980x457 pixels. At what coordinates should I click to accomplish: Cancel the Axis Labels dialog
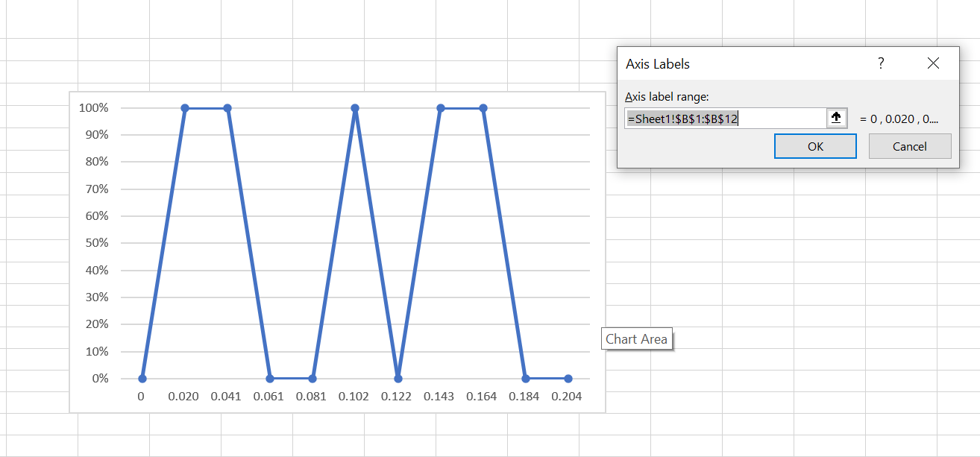(x=910, y=146)
